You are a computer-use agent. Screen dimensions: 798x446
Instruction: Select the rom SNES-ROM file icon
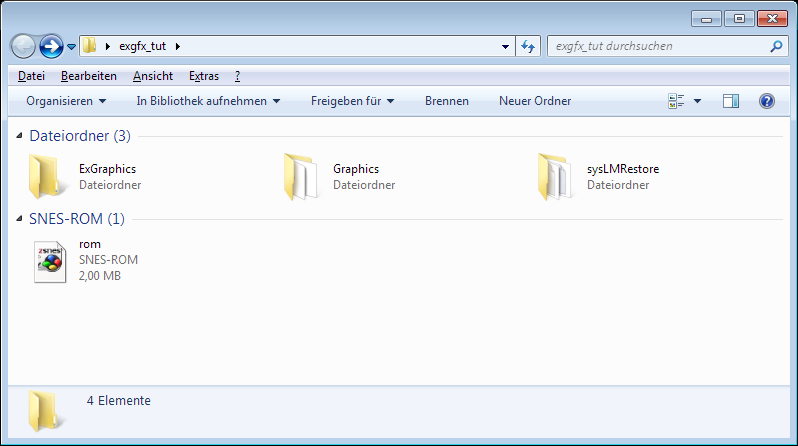[47, 262]
